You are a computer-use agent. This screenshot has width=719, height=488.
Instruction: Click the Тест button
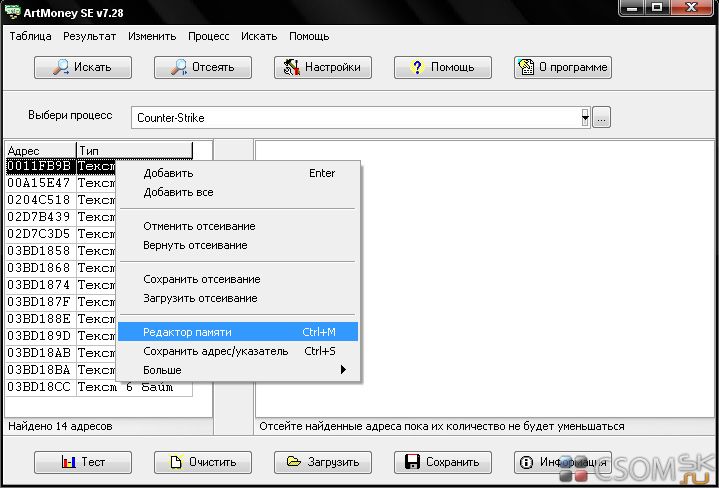point(83,462)
